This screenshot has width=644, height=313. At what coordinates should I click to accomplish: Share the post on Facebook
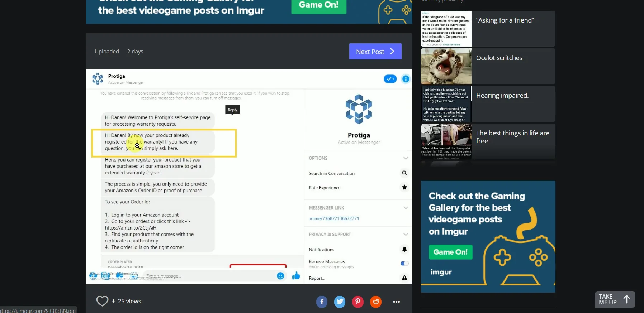click(322, 302)
